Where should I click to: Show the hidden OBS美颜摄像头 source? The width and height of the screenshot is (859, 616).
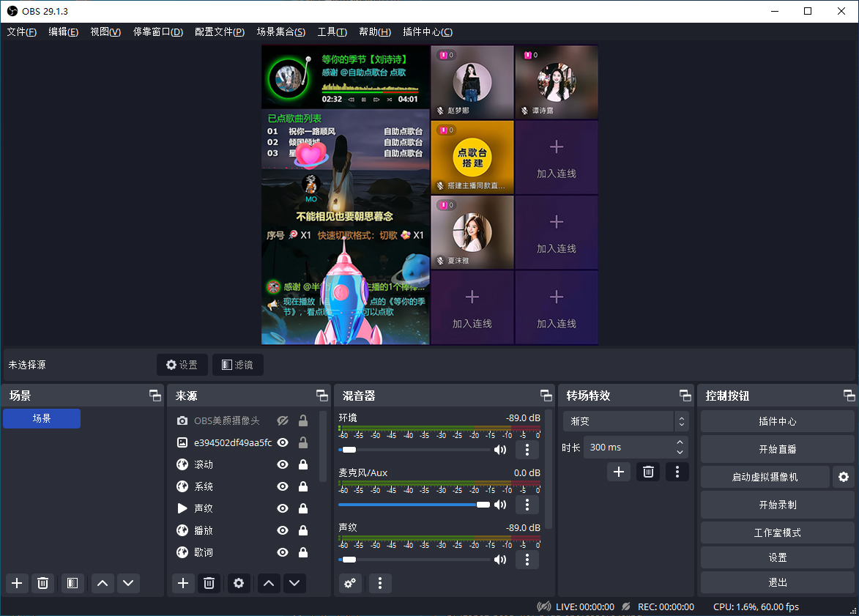point(282,420)
